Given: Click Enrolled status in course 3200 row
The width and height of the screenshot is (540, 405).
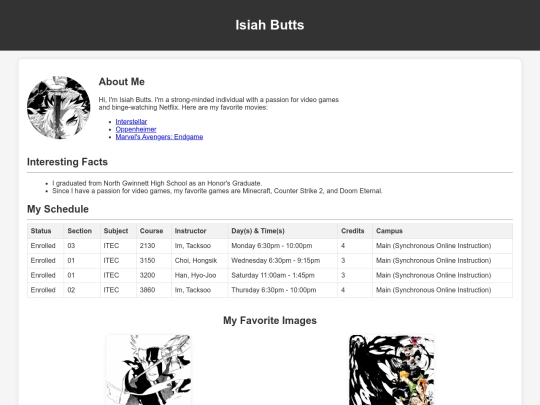Looking at the screenshot, I should tap(45, 276).
